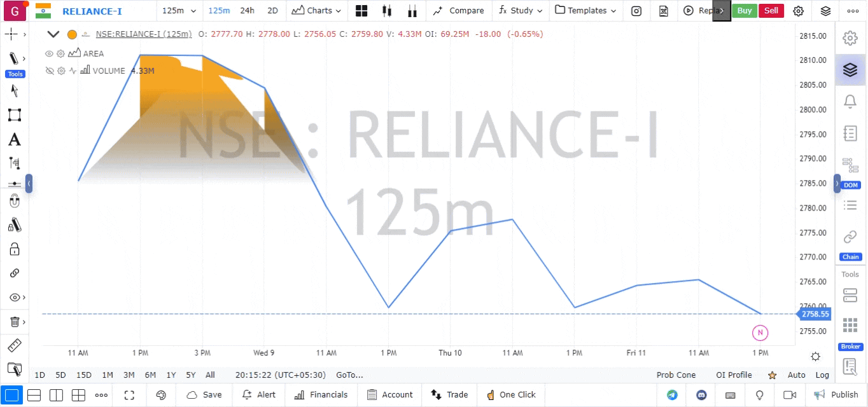
Task: Select the 1M range period
Action: (108, 375)
